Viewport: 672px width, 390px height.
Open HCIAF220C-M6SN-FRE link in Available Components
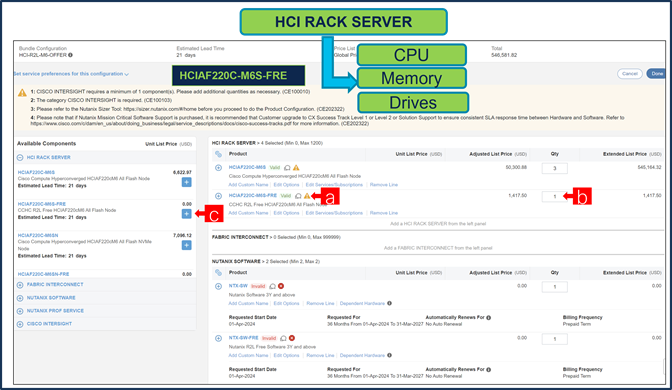[43, 274]
